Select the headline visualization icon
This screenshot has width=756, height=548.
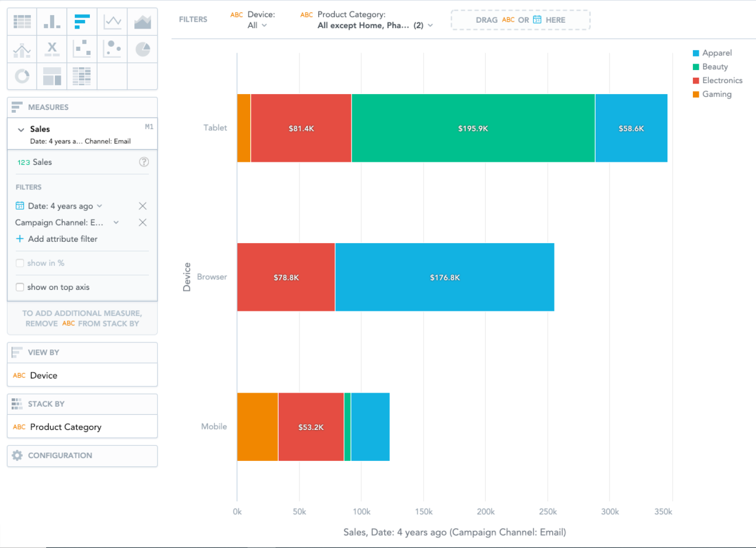52,50
